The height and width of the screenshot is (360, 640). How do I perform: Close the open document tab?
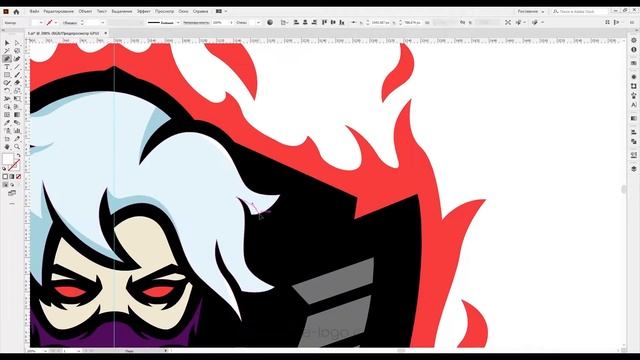pos(105,33)
